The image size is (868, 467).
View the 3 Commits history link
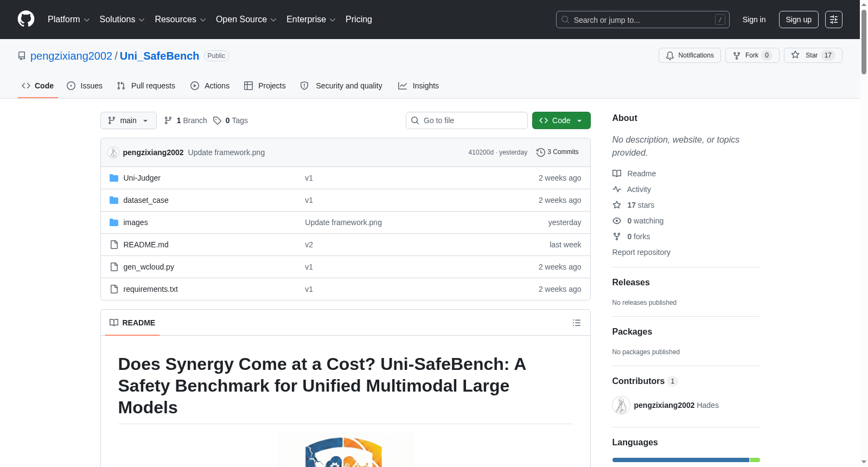pyautogui.click(x=558, y=152)
